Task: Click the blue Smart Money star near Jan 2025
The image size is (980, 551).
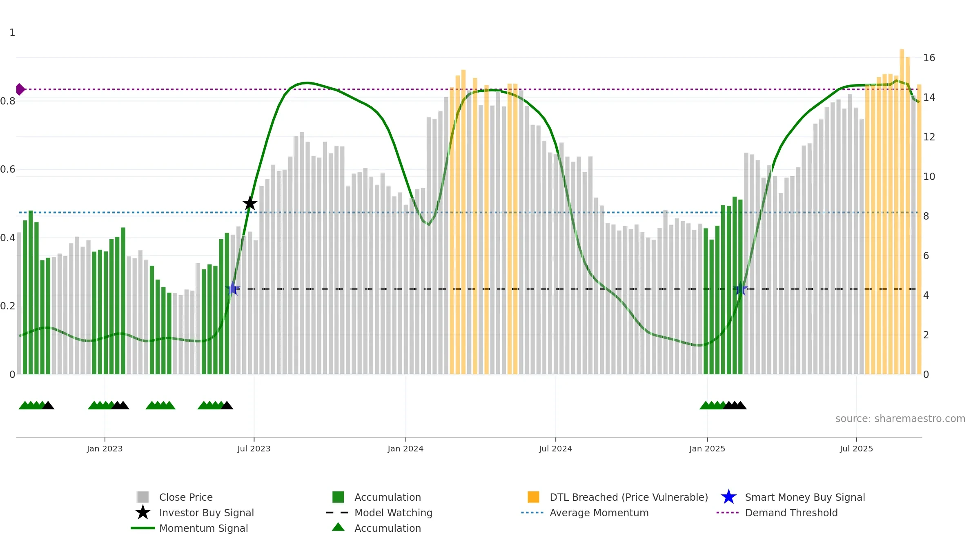Action: point(740,289)
